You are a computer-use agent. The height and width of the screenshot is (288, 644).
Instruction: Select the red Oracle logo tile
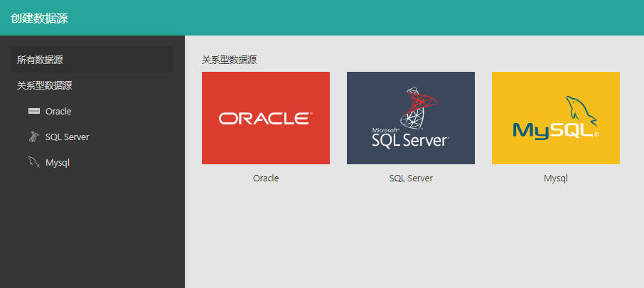tap(265, 118)
